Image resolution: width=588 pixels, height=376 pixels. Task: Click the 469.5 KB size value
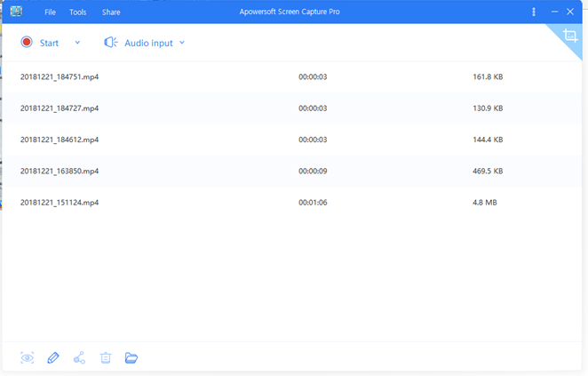click(488, 172)
